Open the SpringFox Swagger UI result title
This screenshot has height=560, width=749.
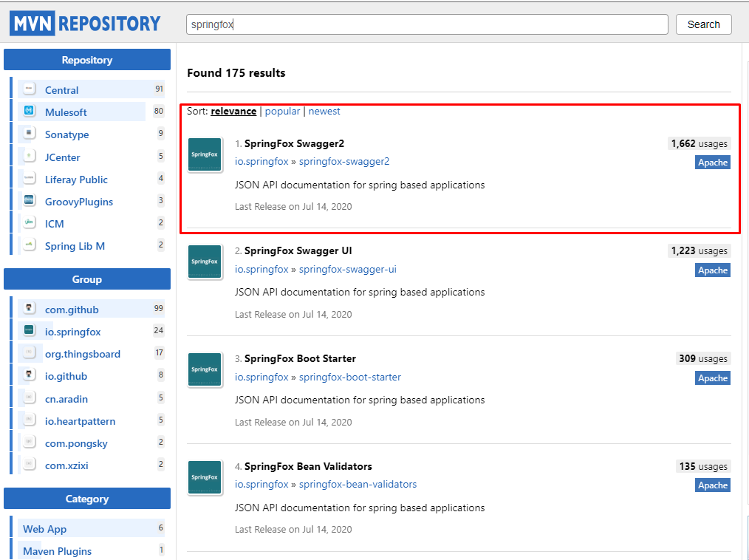click(x=298, y=251)
